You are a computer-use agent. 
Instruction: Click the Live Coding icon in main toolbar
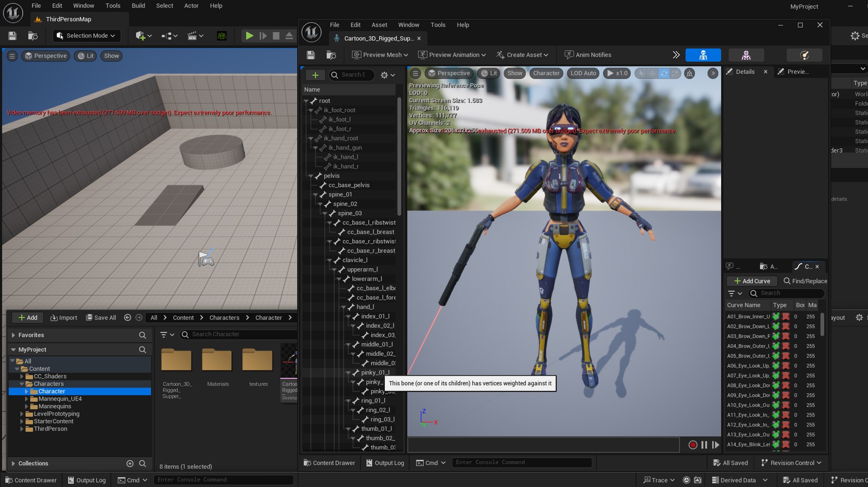tap(222, 36)
